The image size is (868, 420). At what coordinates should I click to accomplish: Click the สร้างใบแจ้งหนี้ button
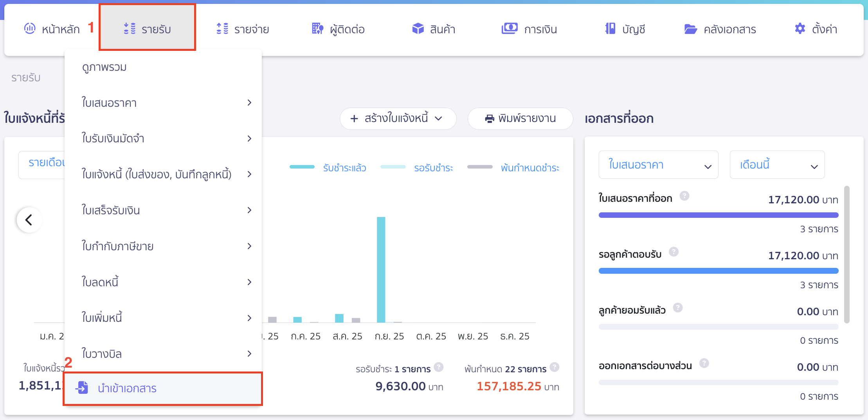tap(397, 118)
